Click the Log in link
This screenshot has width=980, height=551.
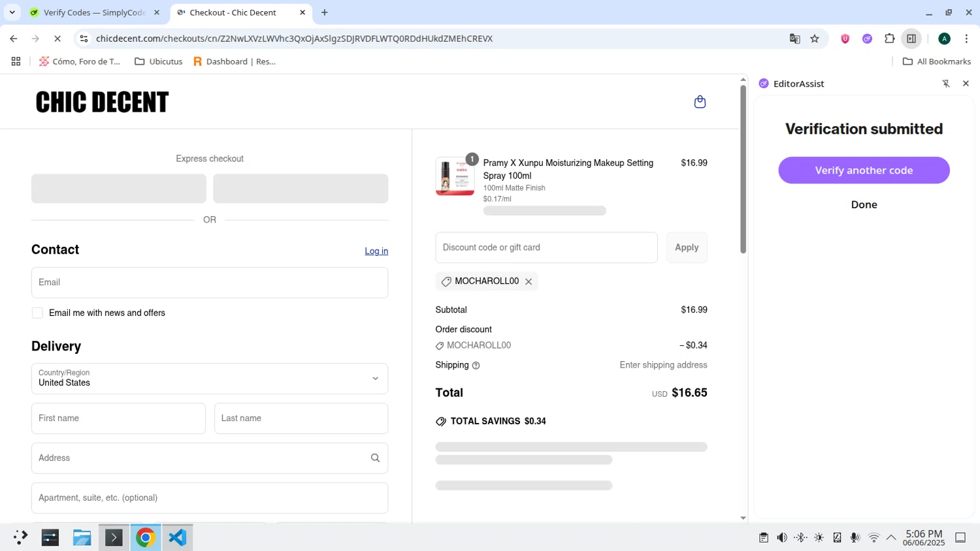[x=376, y=251]
